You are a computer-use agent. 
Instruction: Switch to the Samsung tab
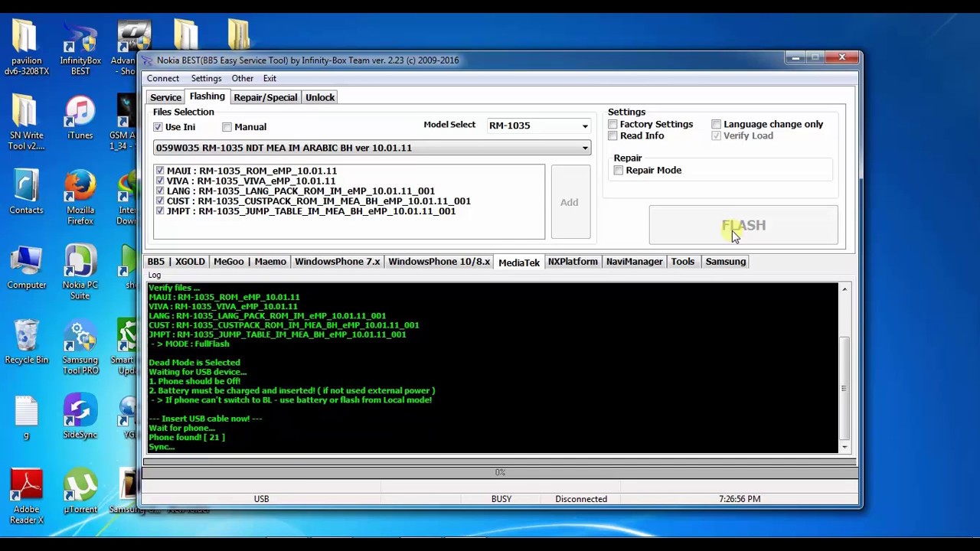pyautogui.click(x=726, y=262)
